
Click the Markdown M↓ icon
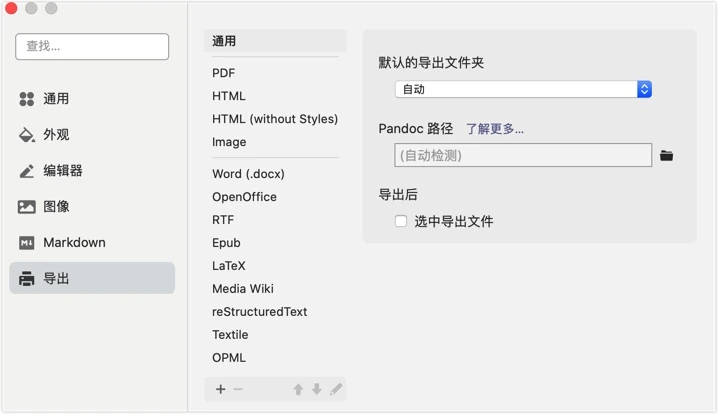27,242
